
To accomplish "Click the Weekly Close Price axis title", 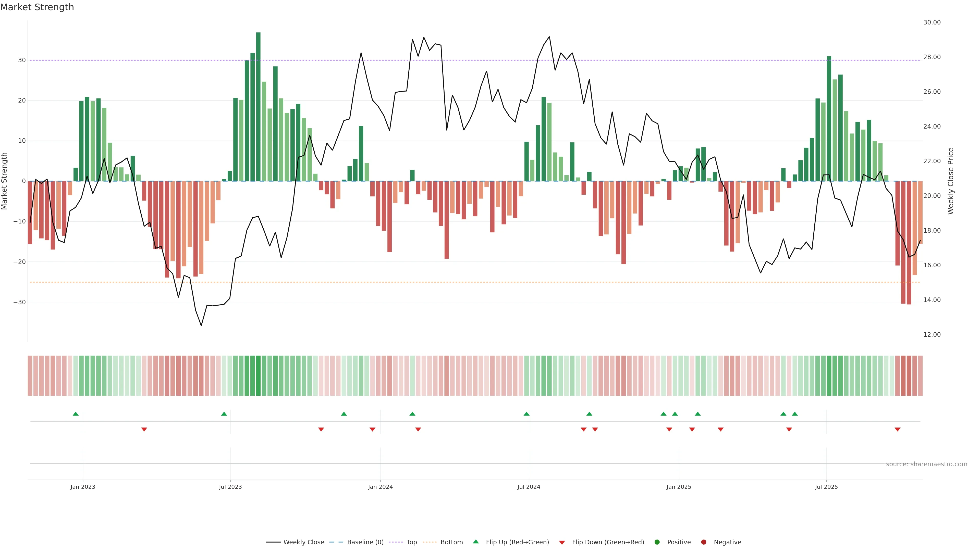I will tap(951, 181).
